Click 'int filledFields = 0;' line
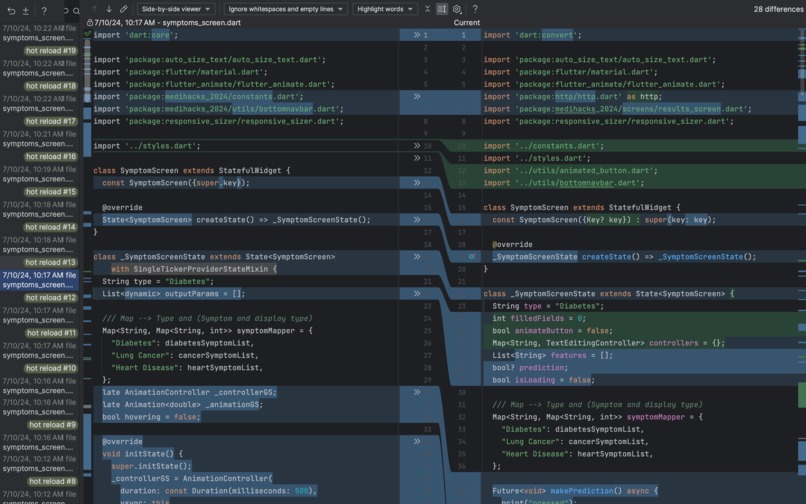 (x=539, y=318)
